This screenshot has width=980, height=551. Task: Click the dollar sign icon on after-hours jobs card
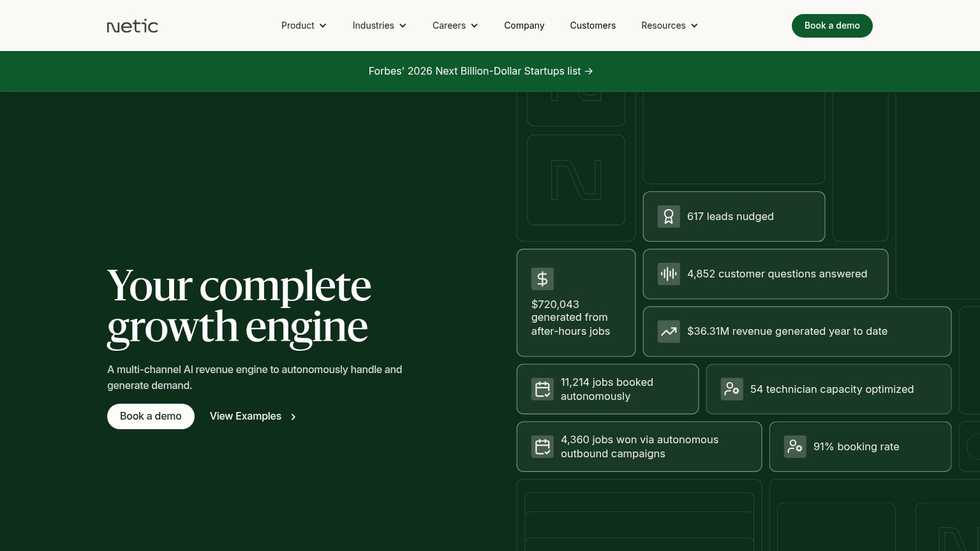pos(542,279)
